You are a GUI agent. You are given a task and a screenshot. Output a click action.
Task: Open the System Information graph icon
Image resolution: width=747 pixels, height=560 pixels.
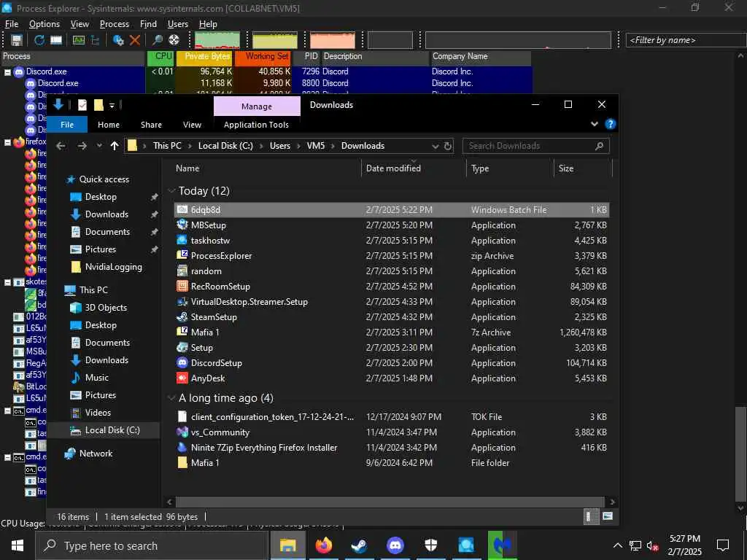point(78,40)
